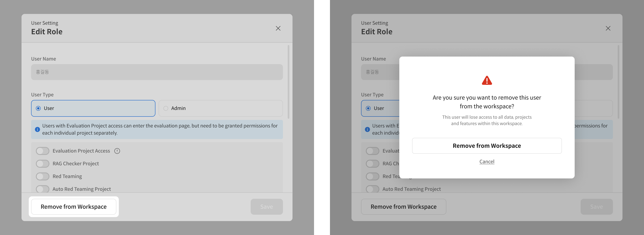
Task: Close the left Edit Role dialog
Action: (278, 28)
